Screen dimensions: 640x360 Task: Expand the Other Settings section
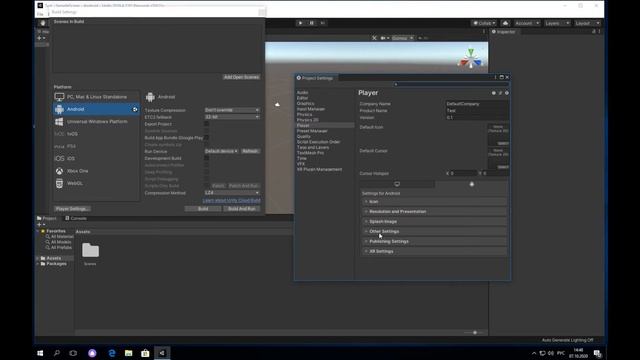tap(434, 231)
